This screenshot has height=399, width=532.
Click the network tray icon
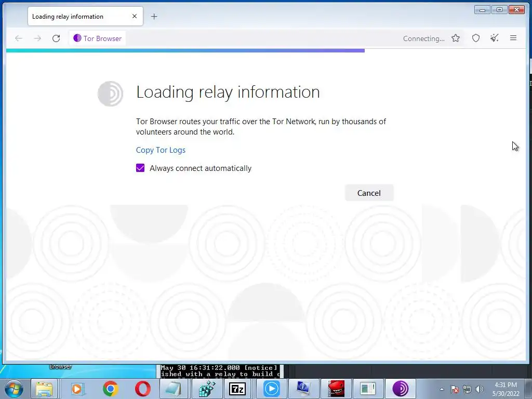[x=467, y=389]
